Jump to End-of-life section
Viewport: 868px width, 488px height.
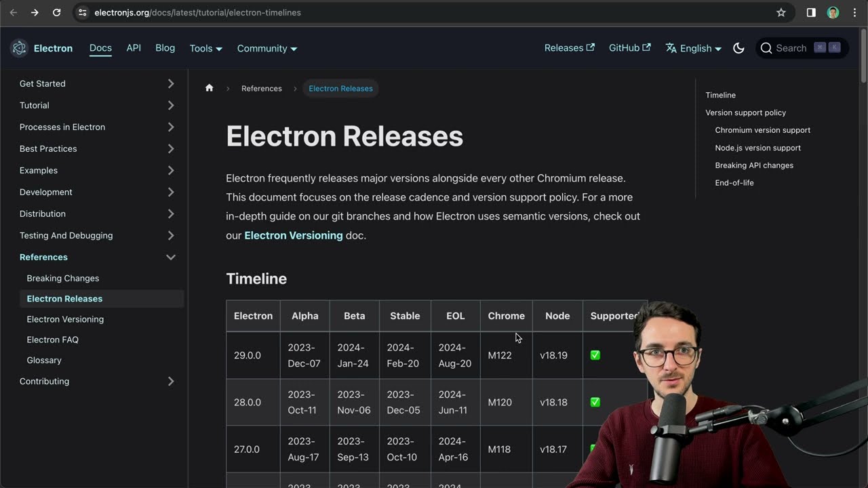point(734,183)
